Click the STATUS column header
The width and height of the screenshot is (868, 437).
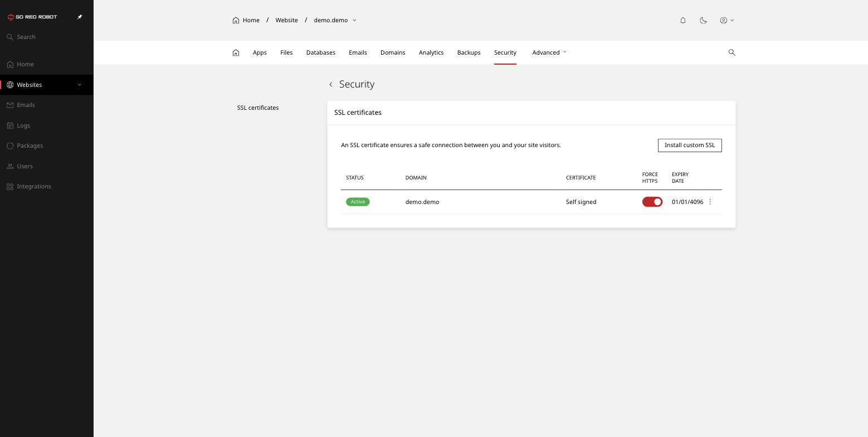(x=355, y=178)
